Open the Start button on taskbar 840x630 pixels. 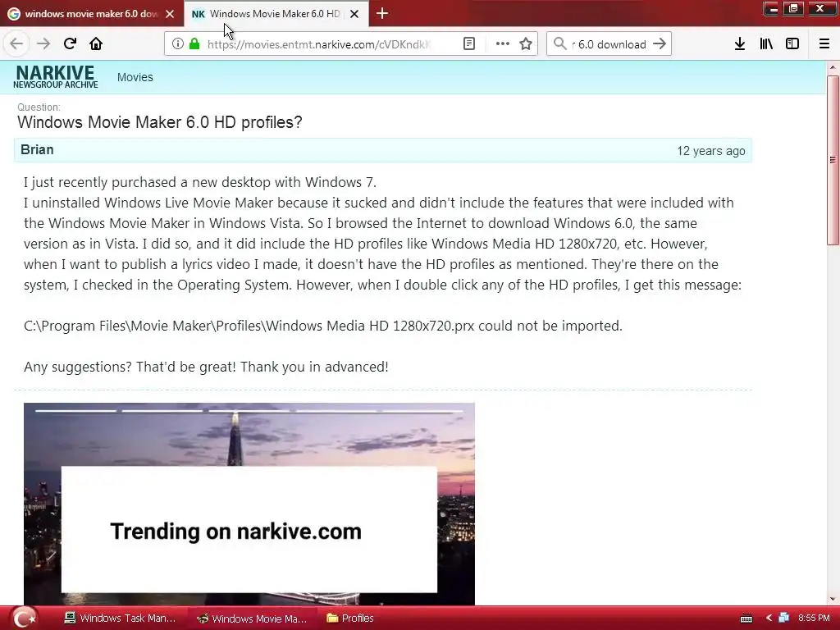(24, 619)
